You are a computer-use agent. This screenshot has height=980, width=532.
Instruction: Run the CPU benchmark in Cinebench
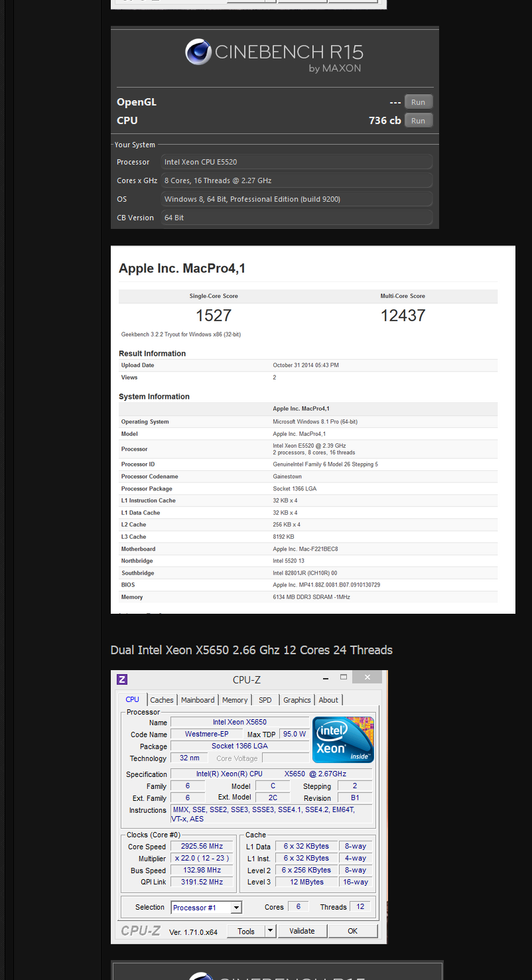click(x=419, y=121)
